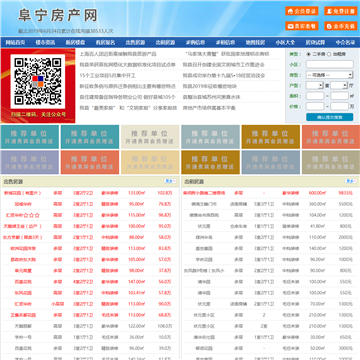This screenshot has width=360, height=360.
Task: Open the rental listing with 41.80㎡ area
Action: point(270,226)
